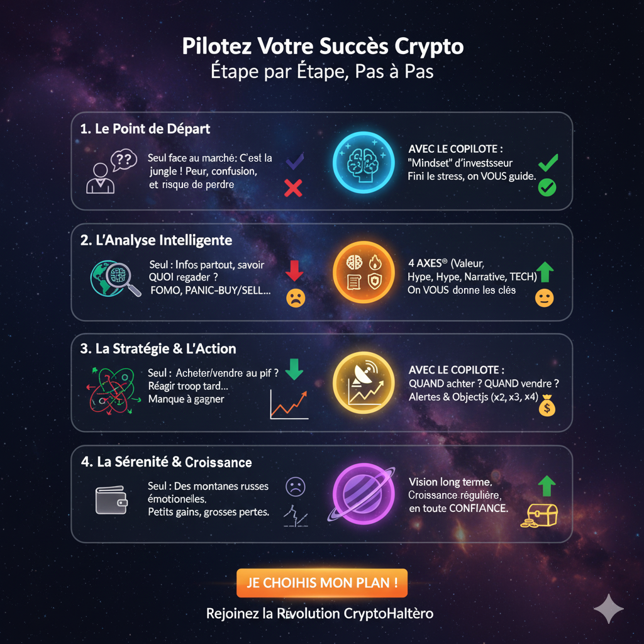Click the large green check beside Mindset text

548,164
